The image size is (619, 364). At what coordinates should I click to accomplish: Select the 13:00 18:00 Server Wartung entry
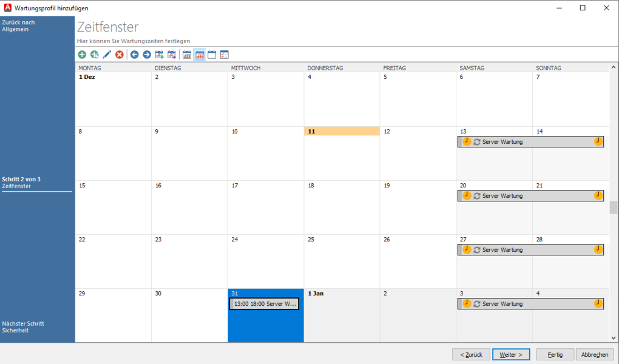click(x=265, y=304)
